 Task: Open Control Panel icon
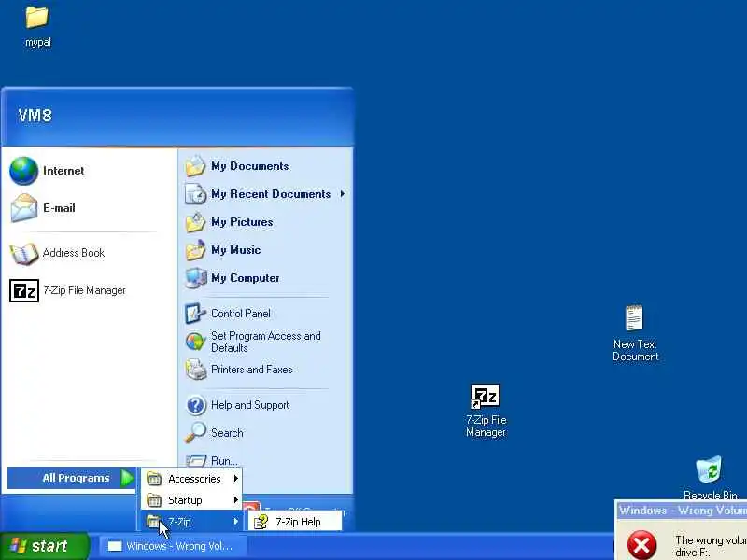coord(195,314)
